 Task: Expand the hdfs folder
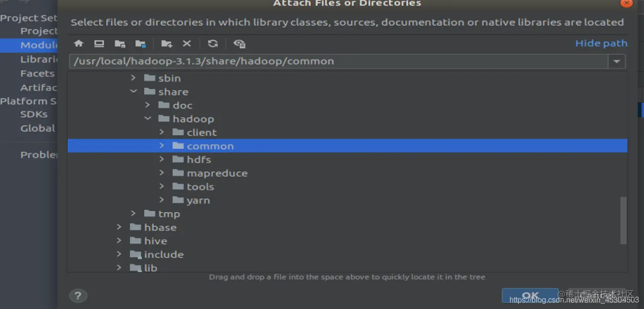162,159
